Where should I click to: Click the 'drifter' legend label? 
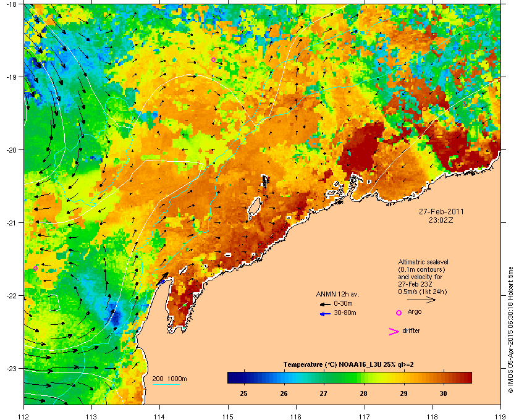coord(411,330)
